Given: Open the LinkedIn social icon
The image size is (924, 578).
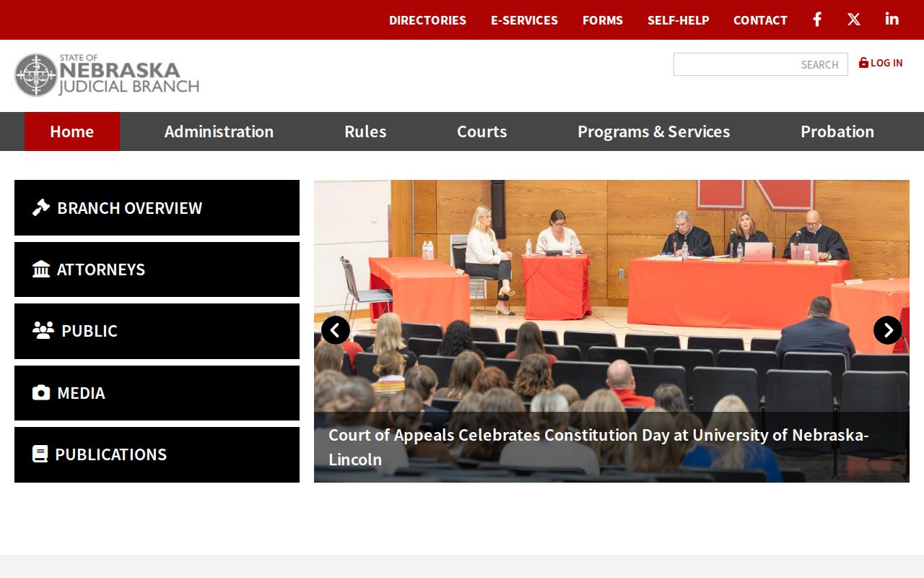Looking at the screenshot, I should pos(892,20).
